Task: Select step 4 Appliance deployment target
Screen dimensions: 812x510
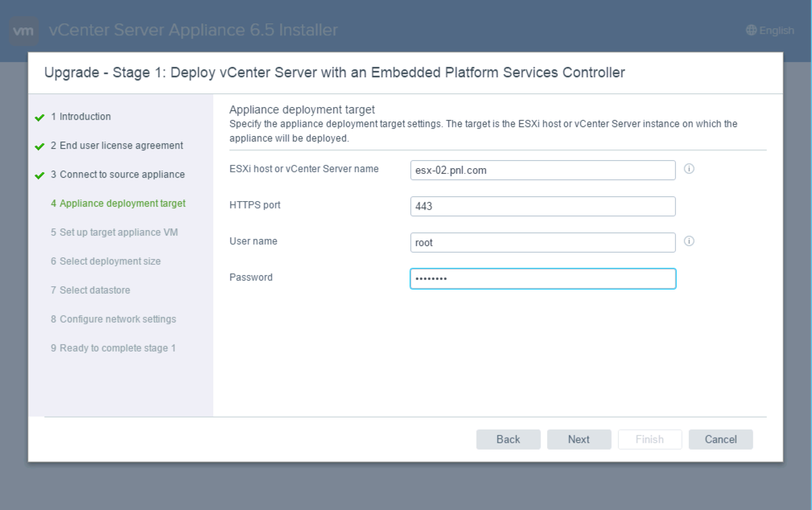Action: (x=118, y=204)
